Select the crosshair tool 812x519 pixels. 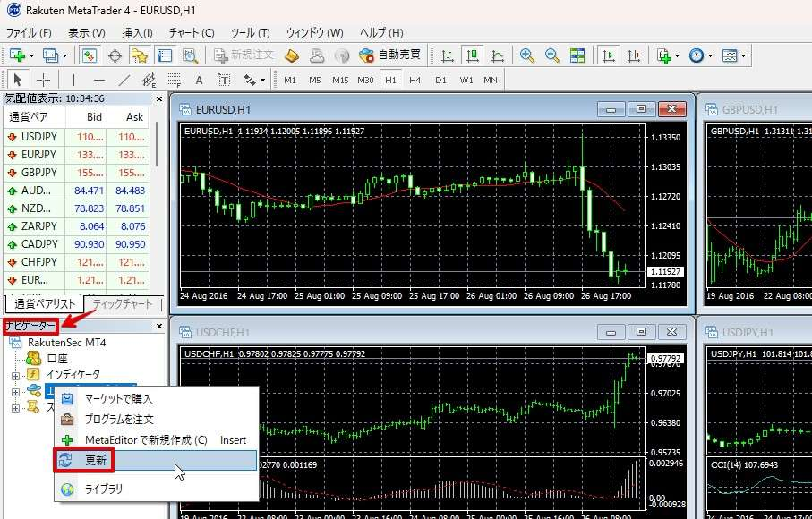pyautogui.click(x=44, y=81)
